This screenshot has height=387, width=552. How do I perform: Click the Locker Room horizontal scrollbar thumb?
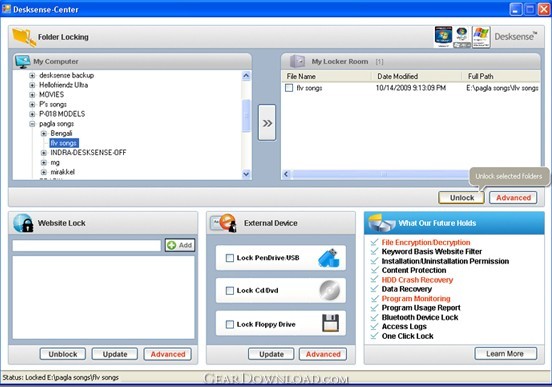point(381,174)
